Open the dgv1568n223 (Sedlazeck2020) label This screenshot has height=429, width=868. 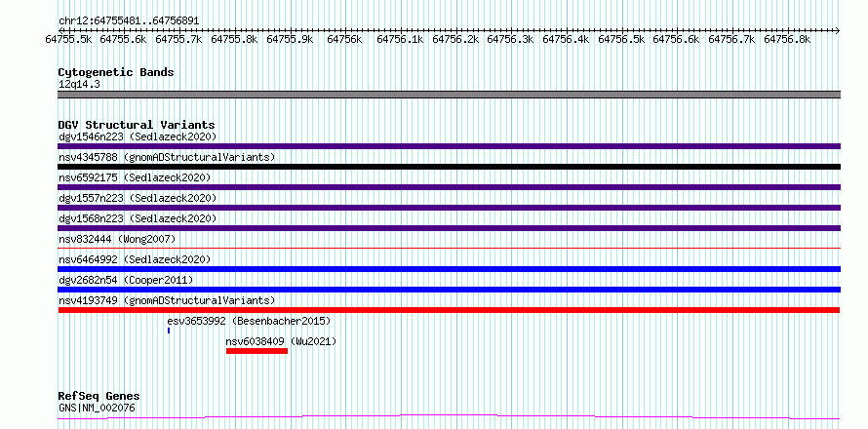click(138, 218)
